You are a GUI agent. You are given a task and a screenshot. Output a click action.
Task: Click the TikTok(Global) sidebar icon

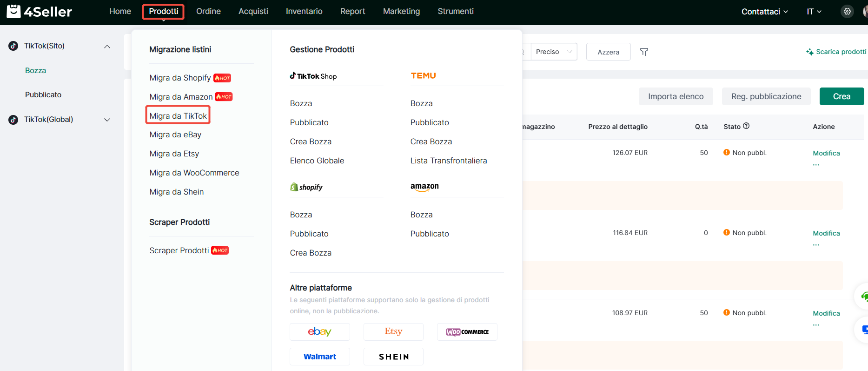click(13, 120)
